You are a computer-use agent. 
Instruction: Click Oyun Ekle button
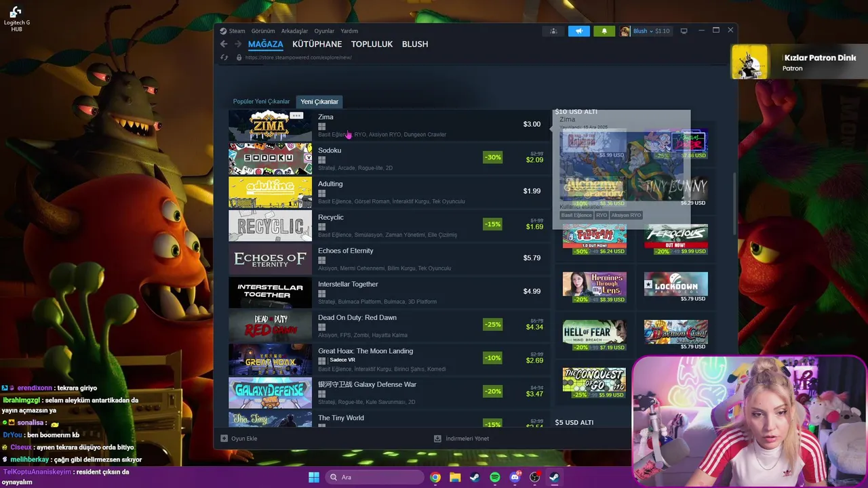(x=239, y=439)
